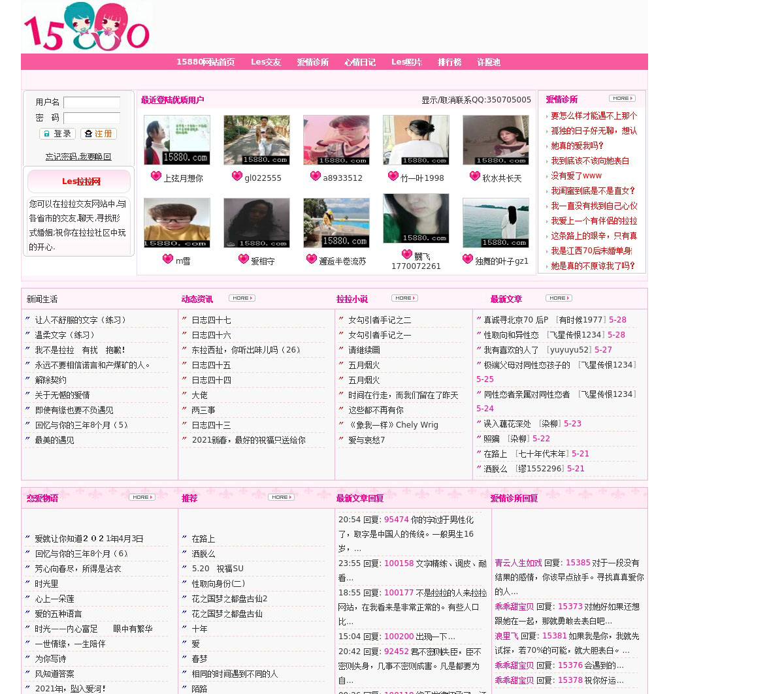Viewport: 784px width, 694px height.
Task: Click heart icon beside m雪
Action: [x=168, y=259]
